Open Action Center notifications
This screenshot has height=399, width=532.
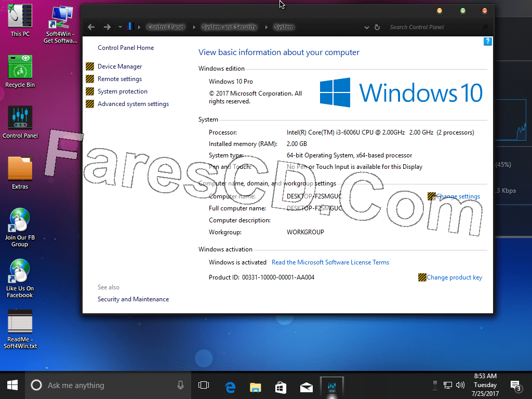[x=516, y=385]
